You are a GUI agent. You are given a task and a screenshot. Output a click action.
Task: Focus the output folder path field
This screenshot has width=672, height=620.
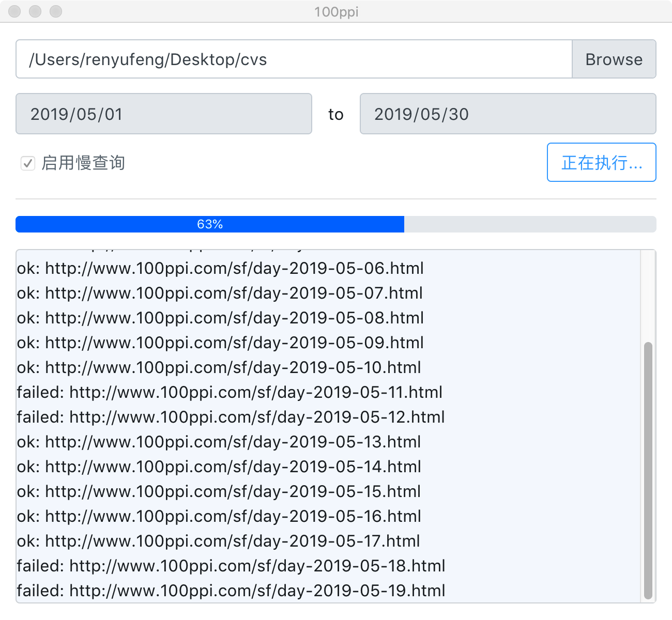294,59
